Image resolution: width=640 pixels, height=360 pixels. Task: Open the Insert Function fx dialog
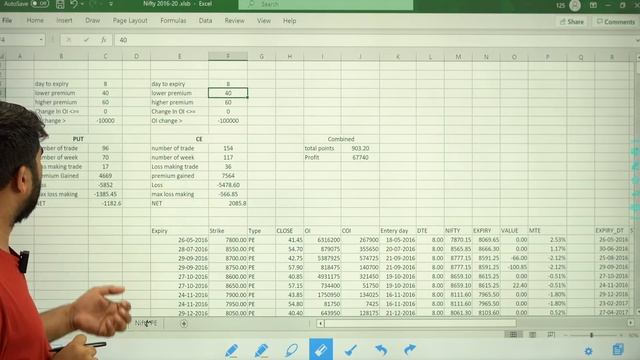point(104,40)
